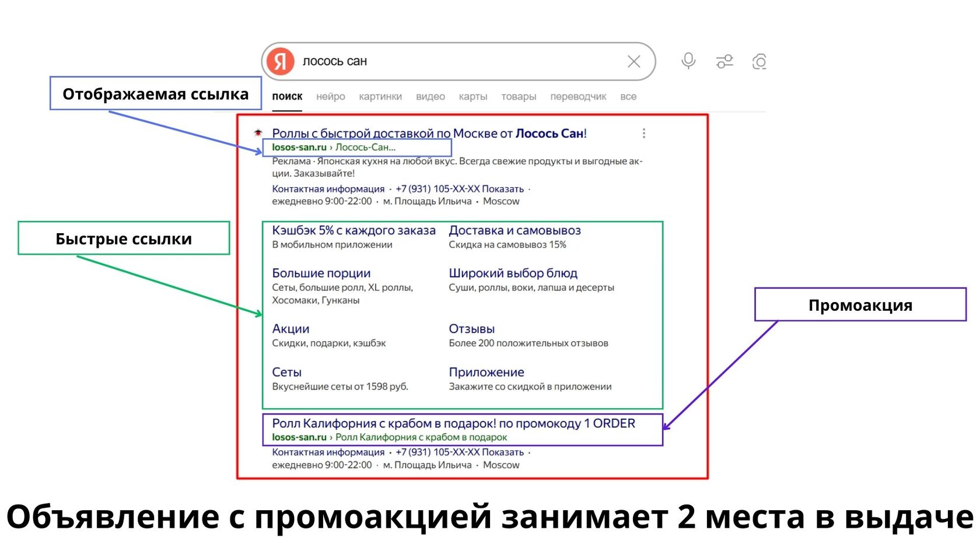Open promo title 'Ролл Калифорния с крабом в подарок!'
This screenshot has width=980, height=551.
pos(453,423)
